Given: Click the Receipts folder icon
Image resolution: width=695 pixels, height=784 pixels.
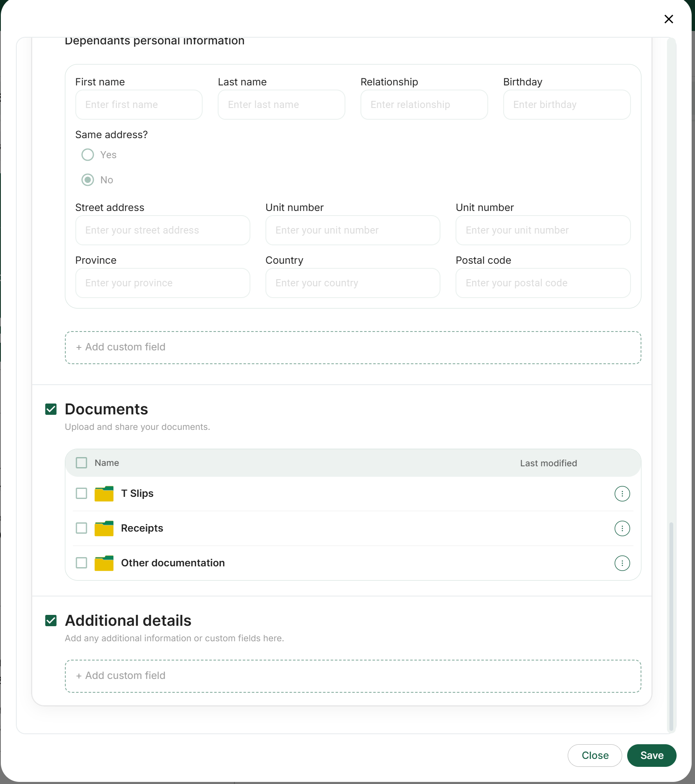Looking at the screenshot, I should (104, 528).
